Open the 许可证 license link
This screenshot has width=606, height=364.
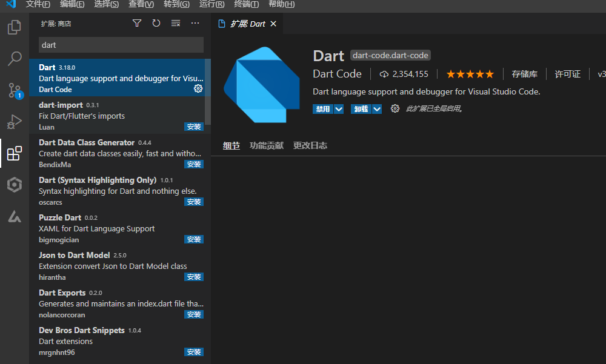567,74
